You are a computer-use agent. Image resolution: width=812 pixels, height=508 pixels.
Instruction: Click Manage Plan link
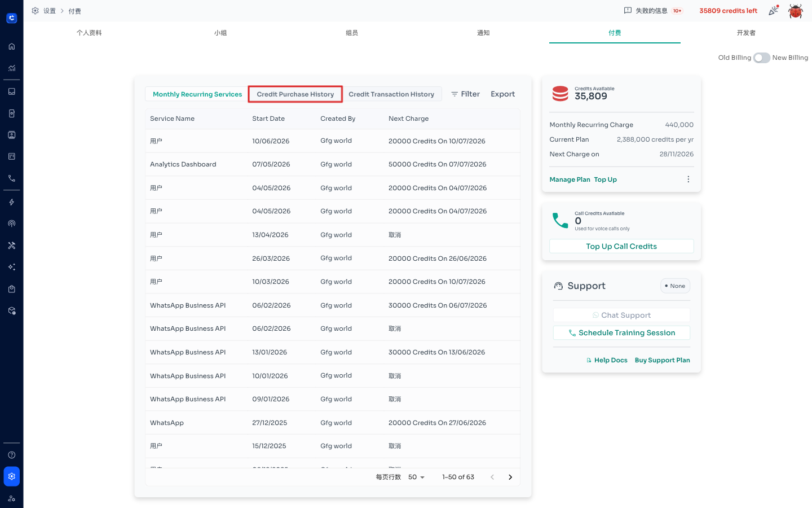click(x=570, y=179)
